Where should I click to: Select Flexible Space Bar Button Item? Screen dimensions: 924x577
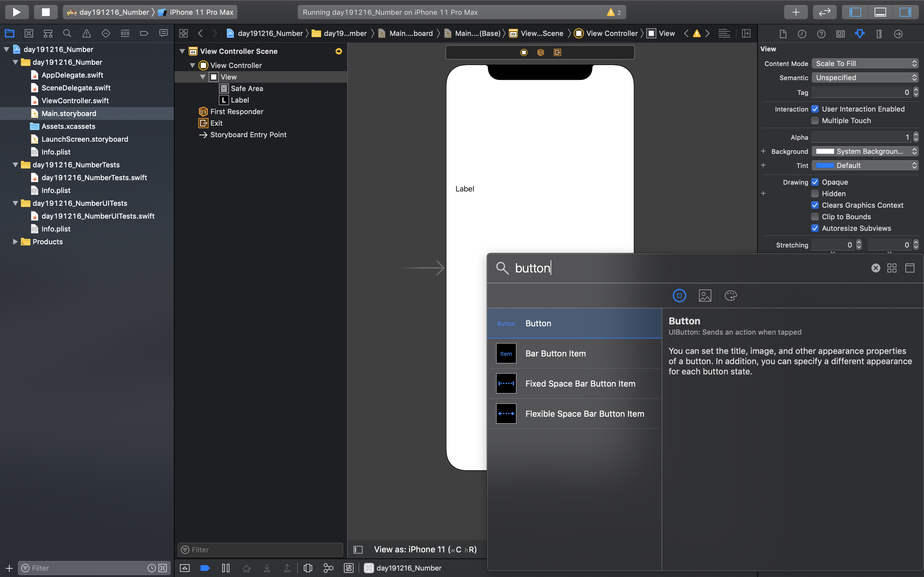point(584,414)
